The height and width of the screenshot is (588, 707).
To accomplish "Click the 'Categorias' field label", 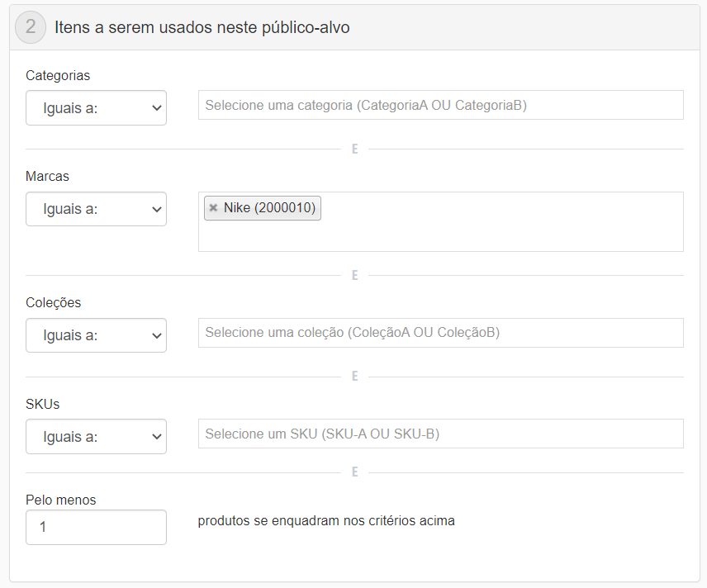I will point(58,75).
